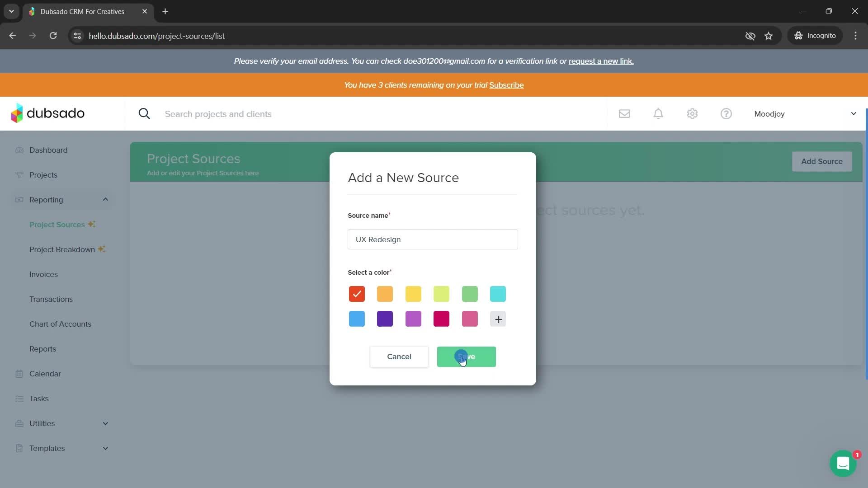Viewport: 868px width, 488px height.
Task: Open the chat support bubble
Action: pyautogui.click(x=843, y=464)
